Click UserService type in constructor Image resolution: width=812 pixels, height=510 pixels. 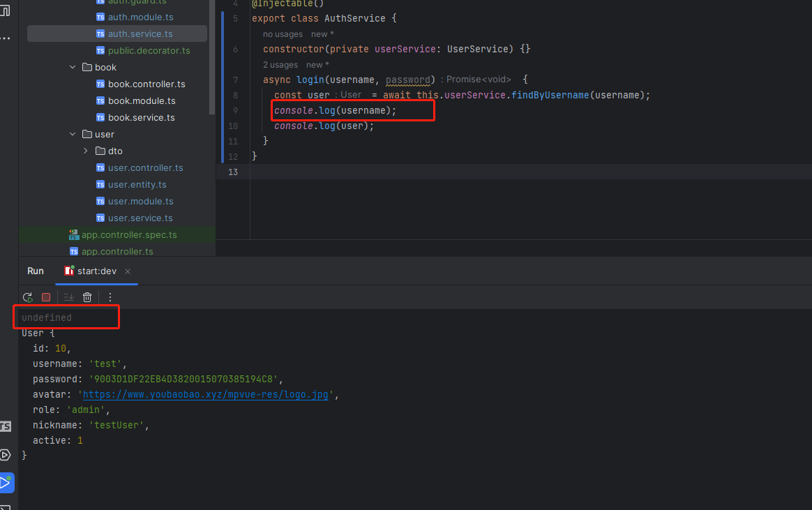coord(477,50)
